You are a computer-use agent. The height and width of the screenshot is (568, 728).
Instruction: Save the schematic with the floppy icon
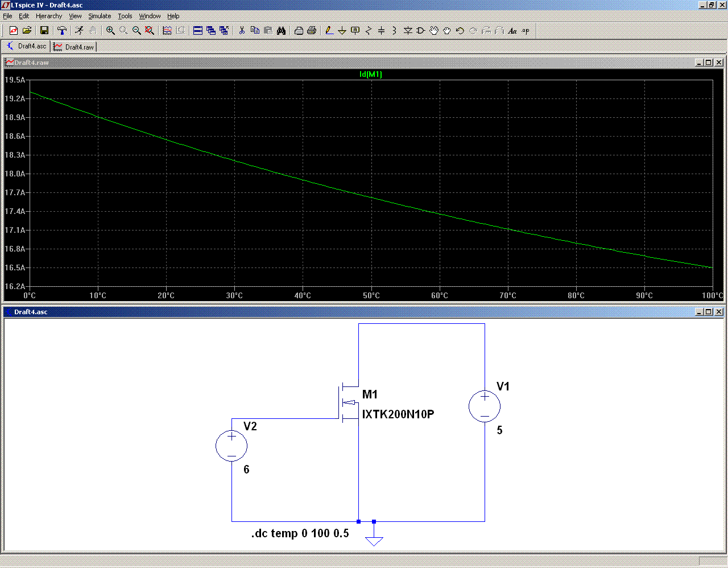44,31
